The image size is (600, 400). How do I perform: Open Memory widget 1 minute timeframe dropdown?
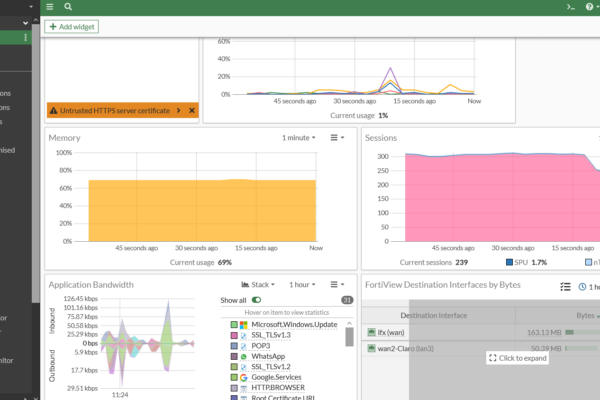point(299,137)
